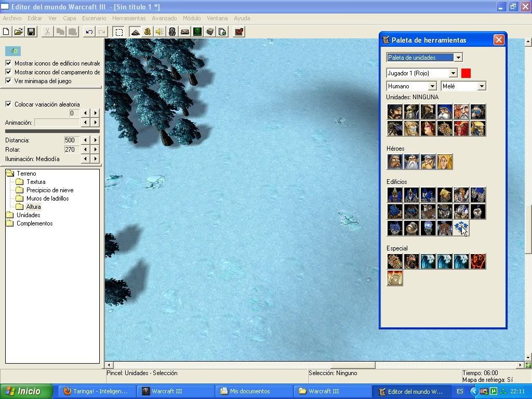Step Animación forward with right arrow
Screen dimensions: 532x399
click(x=96, y=122)
